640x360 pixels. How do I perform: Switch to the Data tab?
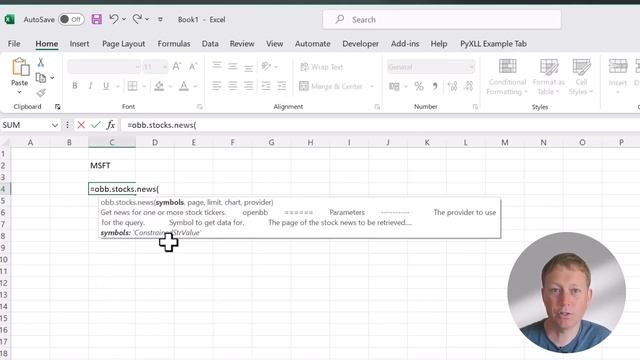tap(210, 44)
